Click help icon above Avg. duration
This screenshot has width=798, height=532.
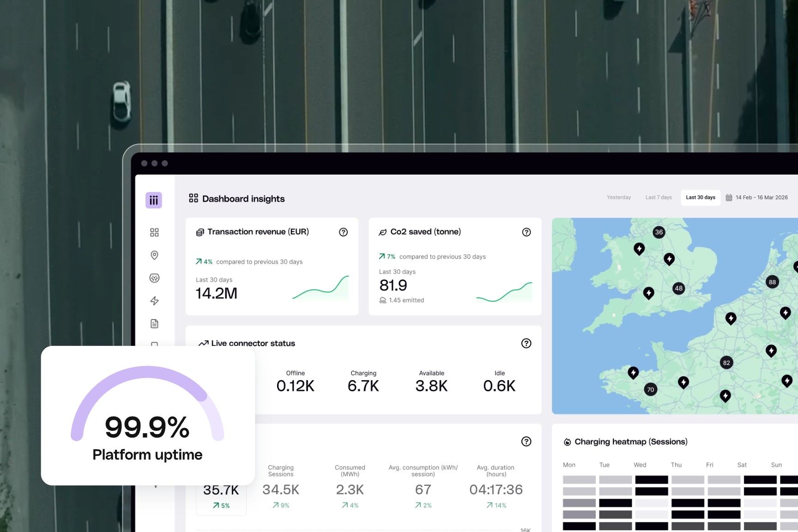tap(526, 441)
